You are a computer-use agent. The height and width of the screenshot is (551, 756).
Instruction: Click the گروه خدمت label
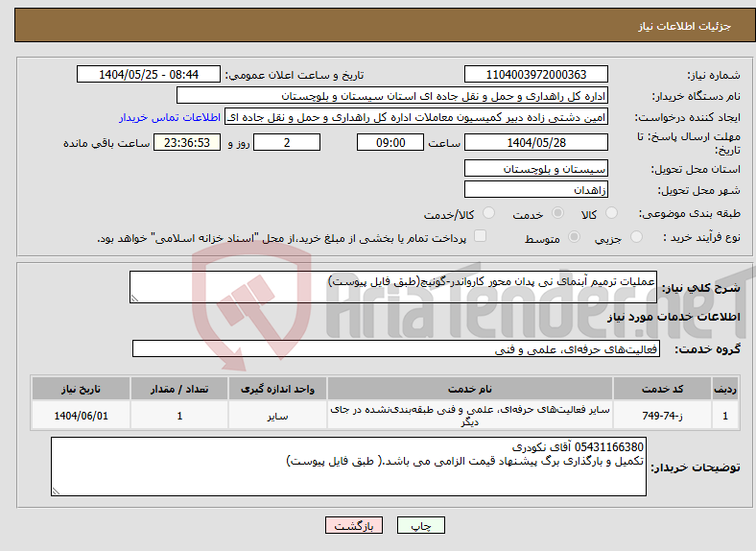707,349
